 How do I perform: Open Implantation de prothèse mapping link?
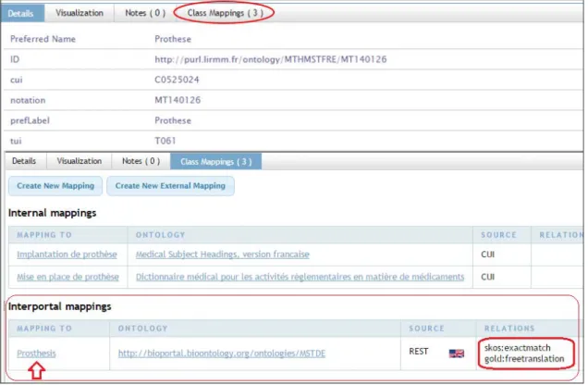pyautogui.click(x=67, y=255)
